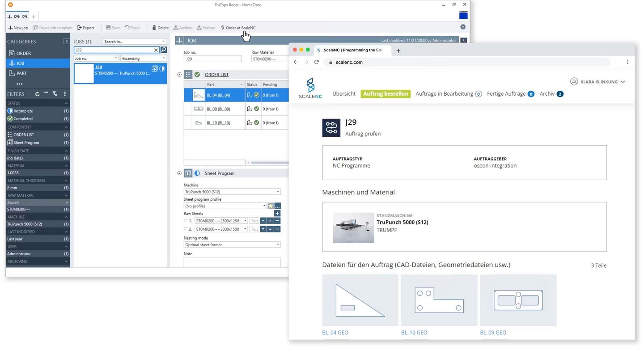Screen dimensions: 644x362
Task: Click the BL_10 part thumbnail in ScaleNC
Action: click(439, 300)
